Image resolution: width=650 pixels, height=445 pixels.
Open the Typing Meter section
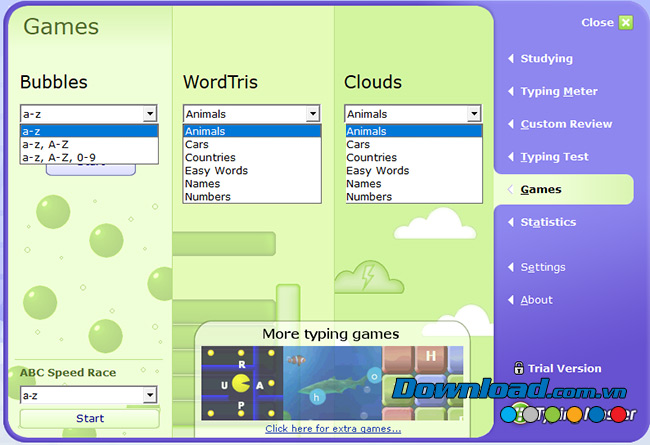559,92
